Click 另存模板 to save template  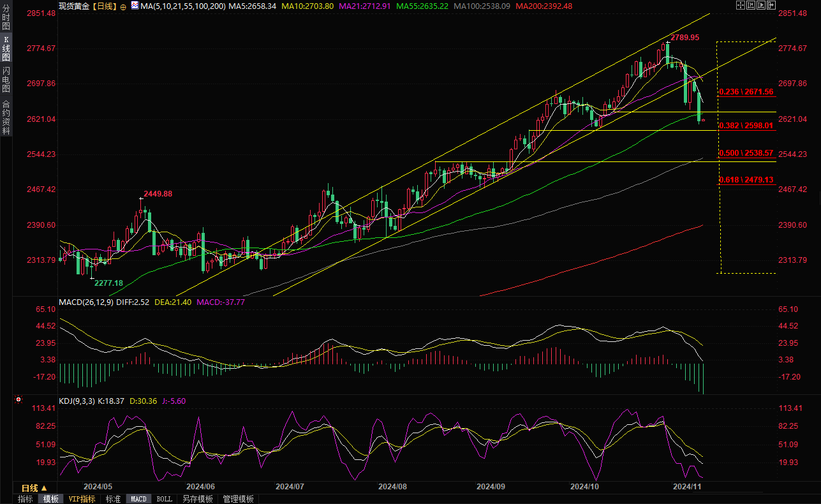point(197,499)
